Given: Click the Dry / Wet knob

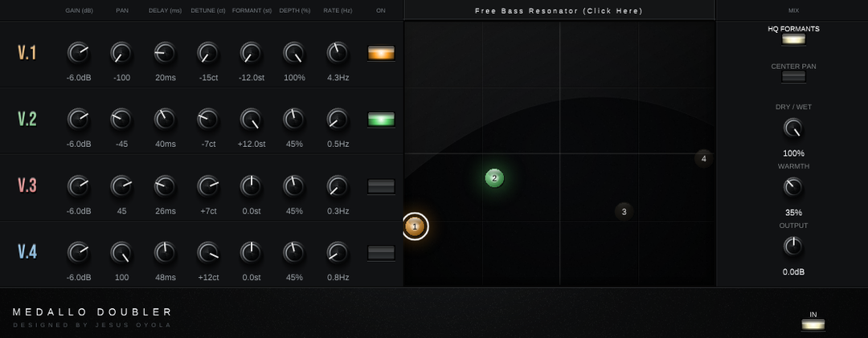Looking at the screenshot, I should pyautogui.click(x=793, y=128).
